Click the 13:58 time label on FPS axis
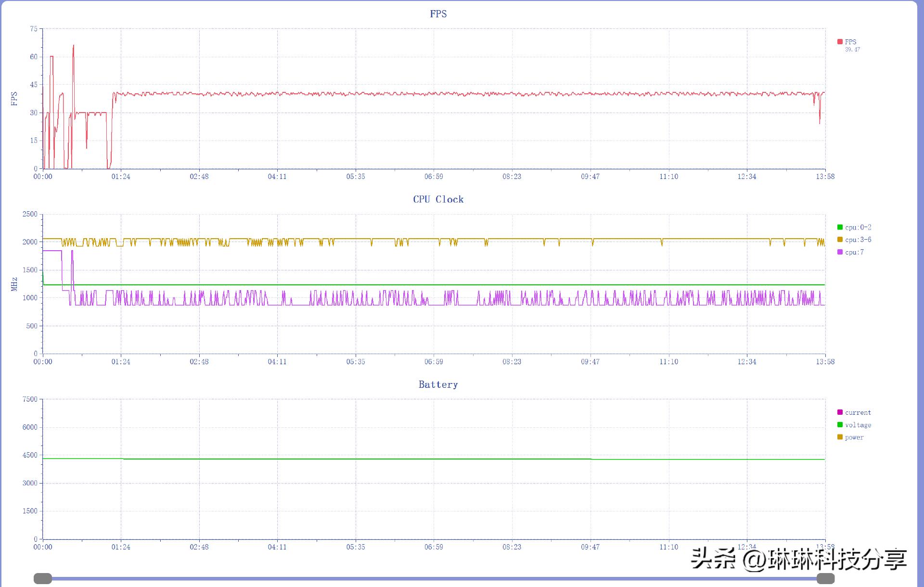Screen dimensions: 924x587 point(826,176)
